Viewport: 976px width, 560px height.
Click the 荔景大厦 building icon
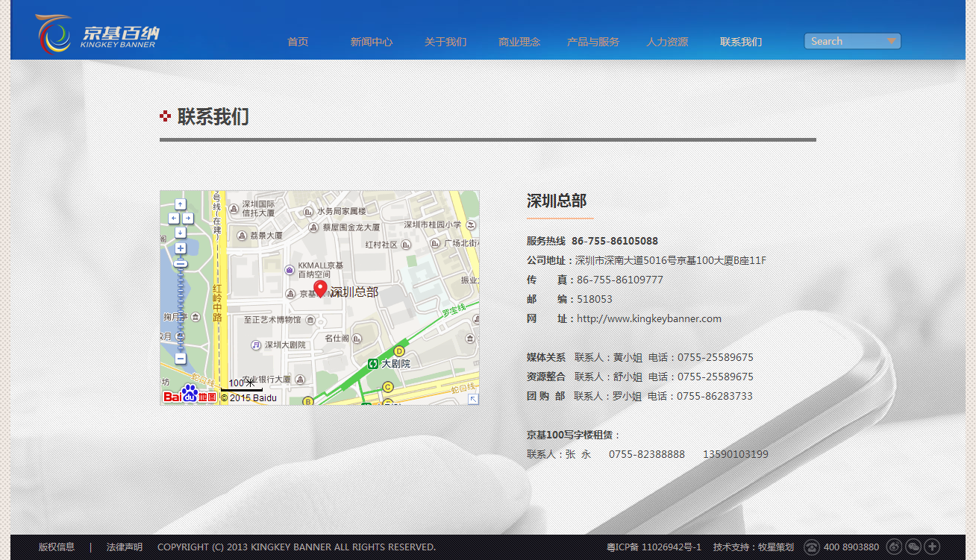click(242, 236)
